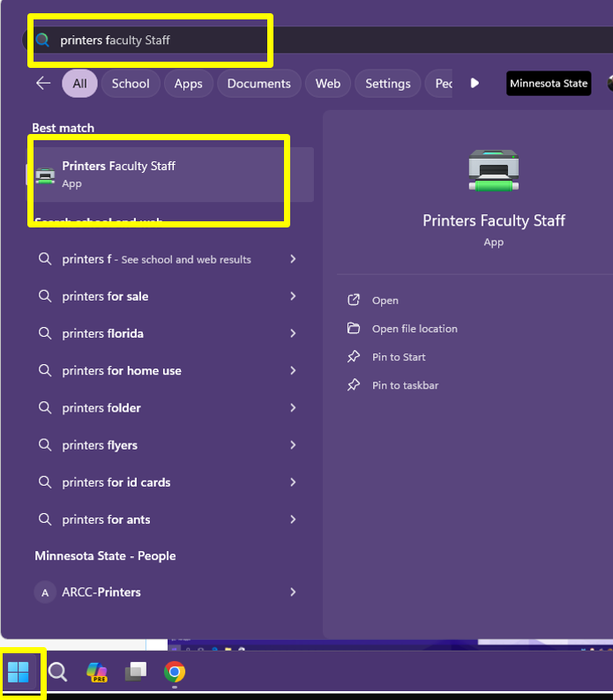Screen dimensions: 613x700
Task: Open Google Chrome from taskbar
Action: (x=174, y=673)
